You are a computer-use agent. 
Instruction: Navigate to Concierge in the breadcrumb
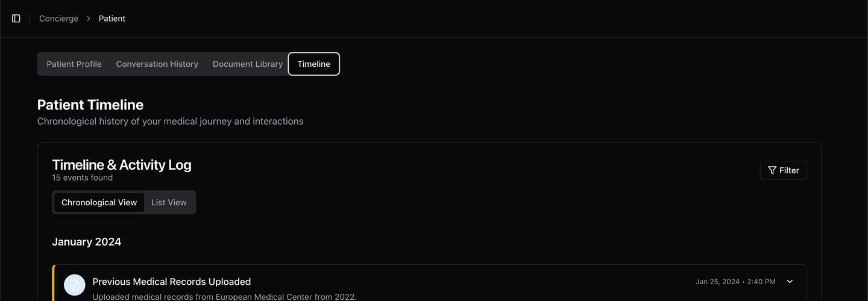(58, 19)
